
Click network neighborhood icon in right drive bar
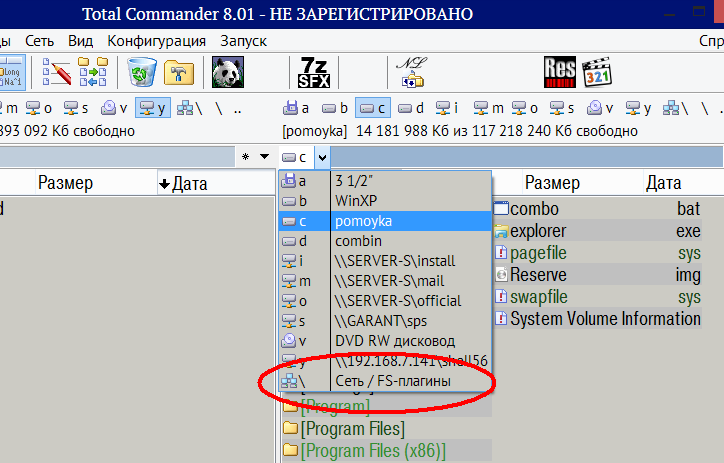tap(675, 108)
